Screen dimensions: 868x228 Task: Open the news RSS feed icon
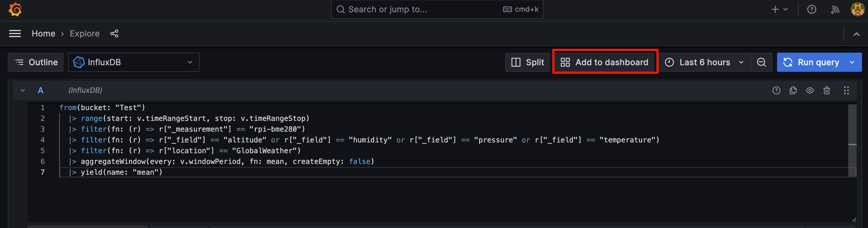coord(835,9)
